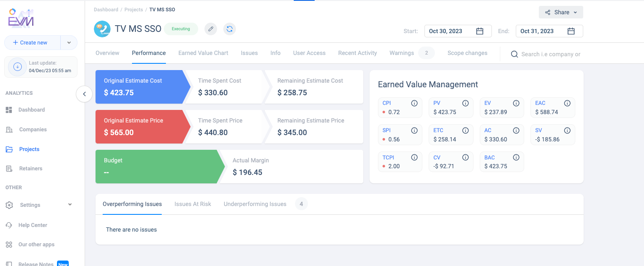Screen dimensions: 644x266
Task: Show AC info tooltip icon
Action: pos(516,130)
